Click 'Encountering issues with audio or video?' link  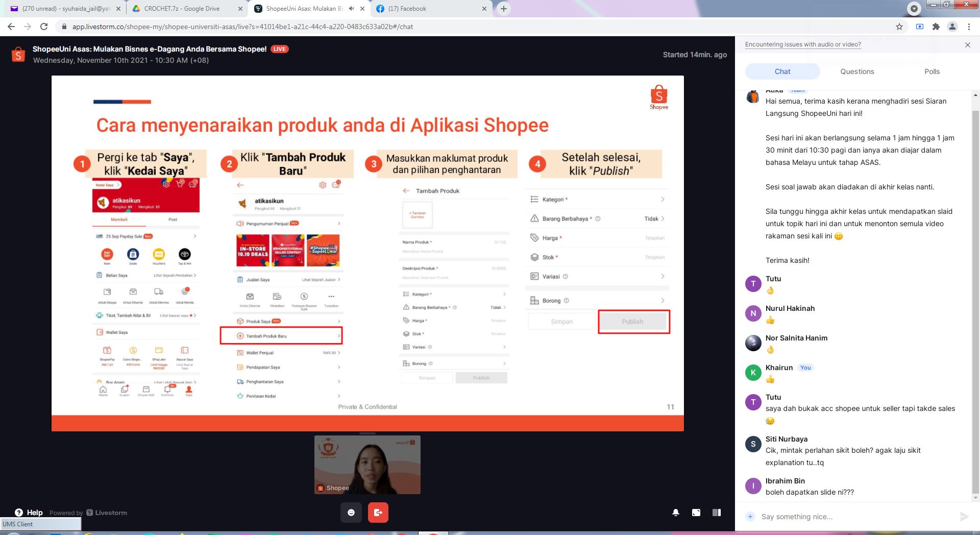pyautogui.click(x=803, y=44)
